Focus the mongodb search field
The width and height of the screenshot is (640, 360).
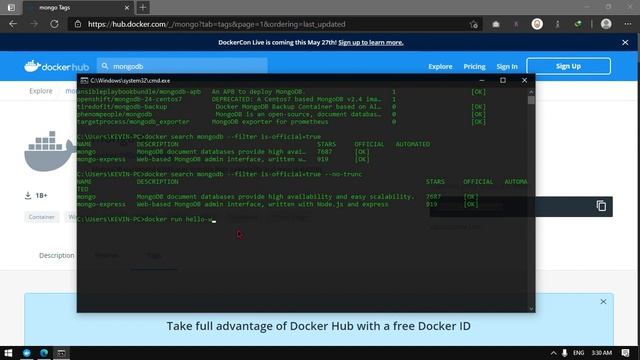(x=182, y=66)
